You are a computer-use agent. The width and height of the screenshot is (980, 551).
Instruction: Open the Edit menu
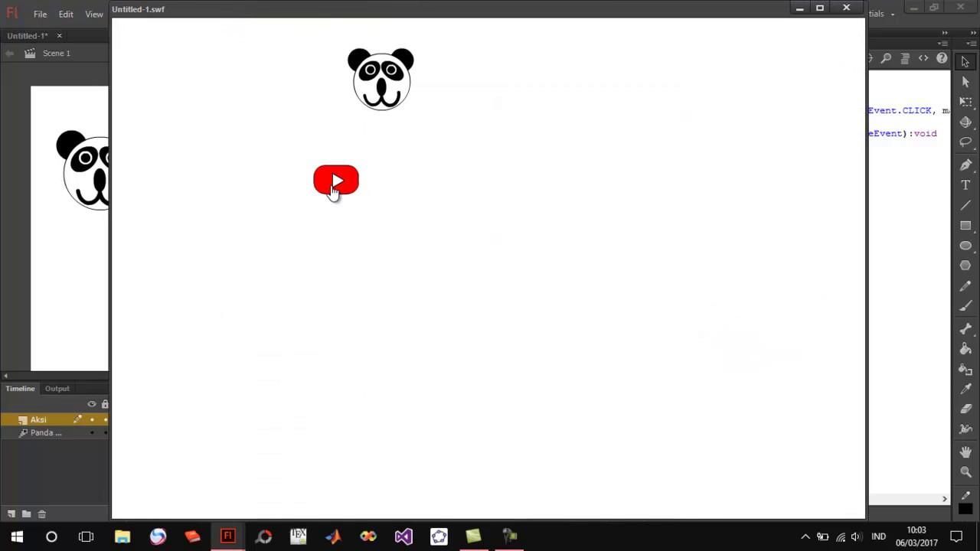coord(66,14)
